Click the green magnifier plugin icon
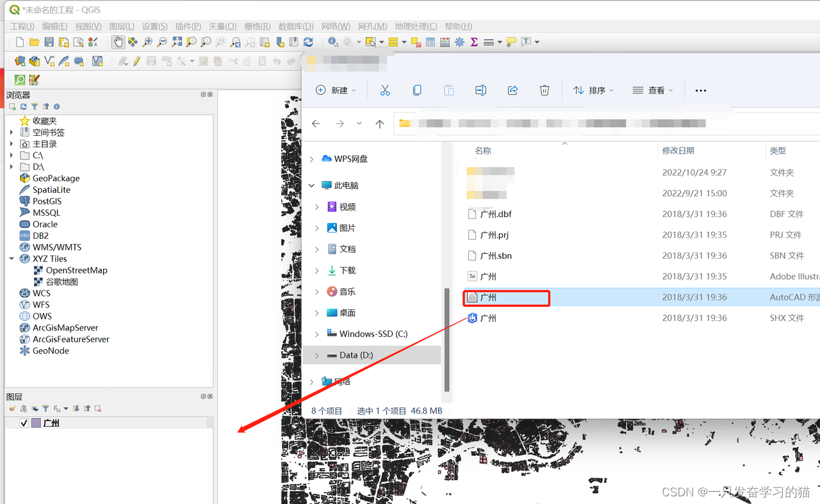This screenshot has height=504, width=820. (x=20, y=80)
